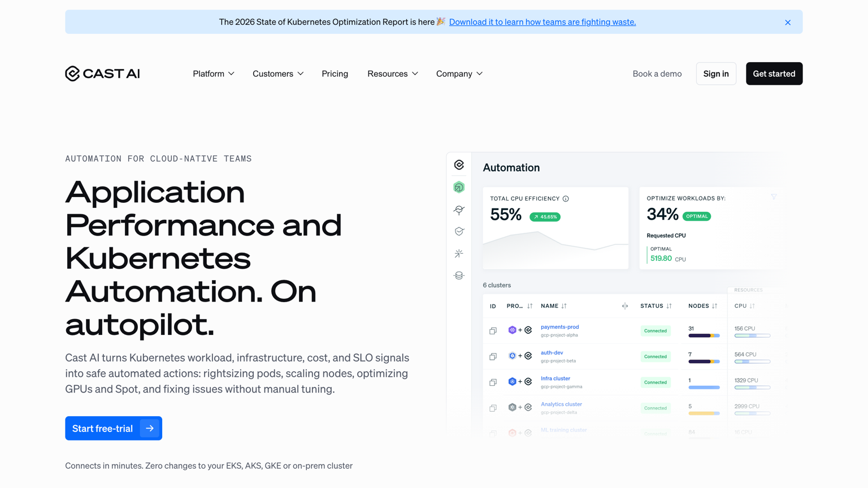The width and height of the screenshot is (868, 488).
Task: Open the auth-dev cluster
Action: coord(552,353)
